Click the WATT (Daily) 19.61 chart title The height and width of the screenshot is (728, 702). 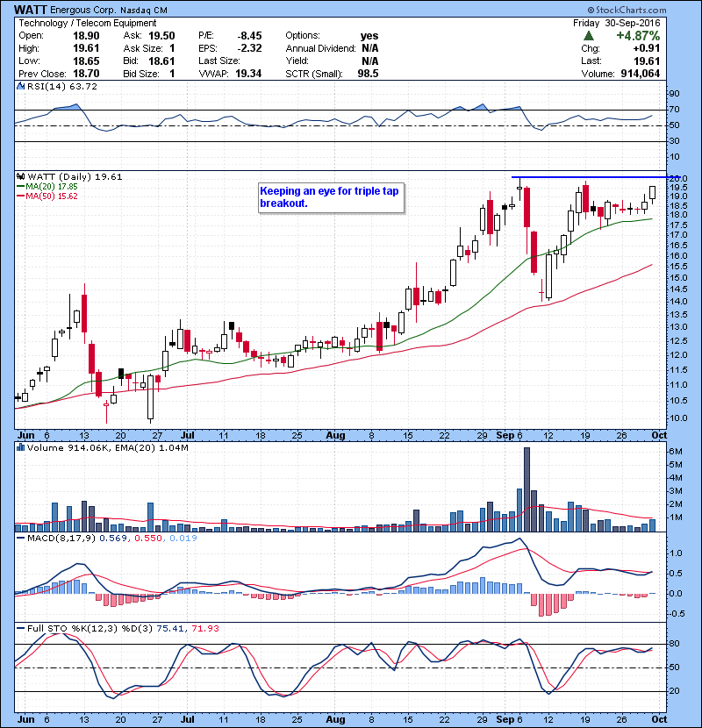tap(75, 177)
